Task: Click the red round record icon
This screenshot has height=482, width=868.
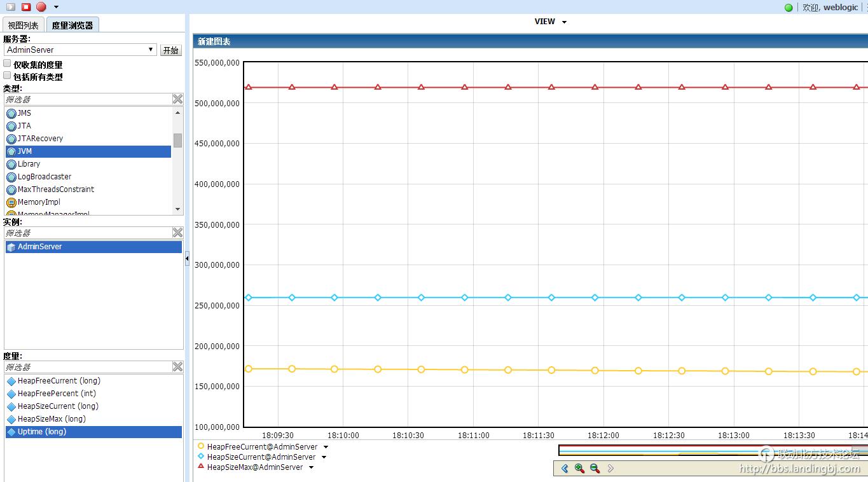Action: (41, 7)
